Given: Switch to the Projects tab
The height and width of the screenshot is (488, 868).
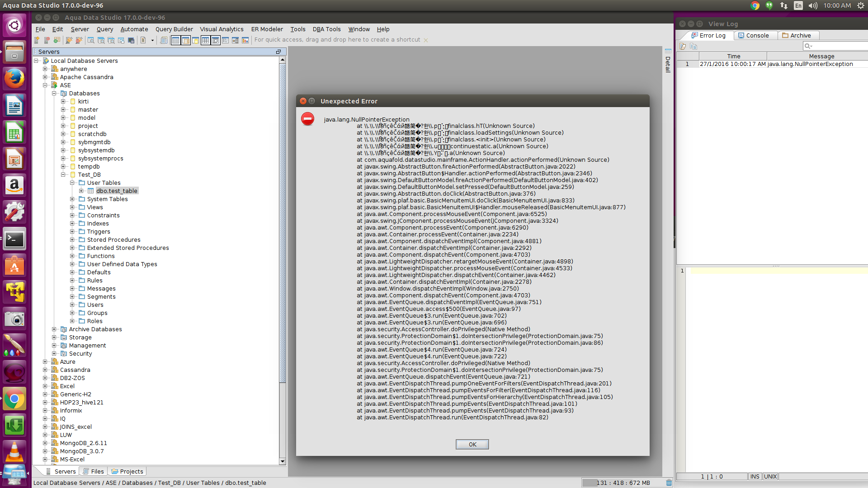Looking at the screenshot, I should coord(127,471).
